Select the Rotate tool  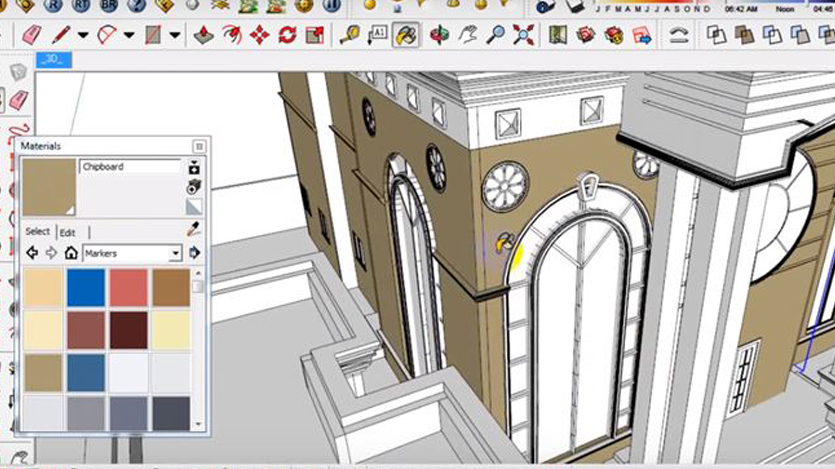pos(287,35)
